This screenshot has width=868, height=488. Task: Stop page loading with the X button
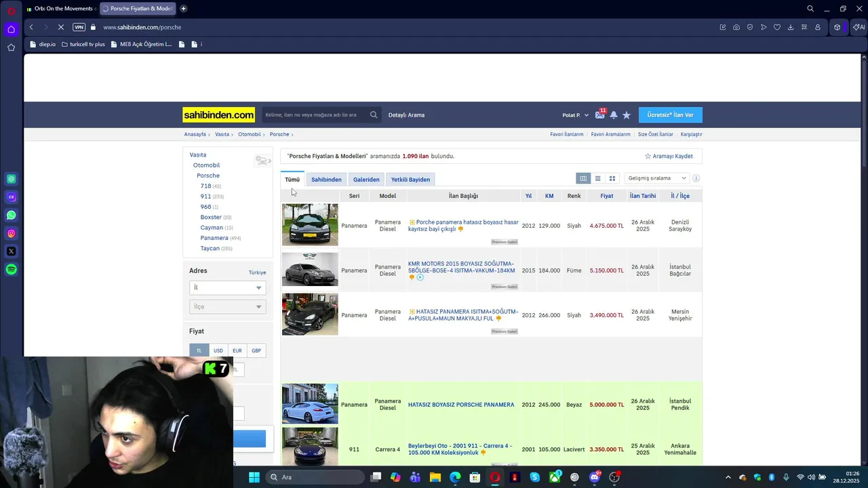coord(61,27)
